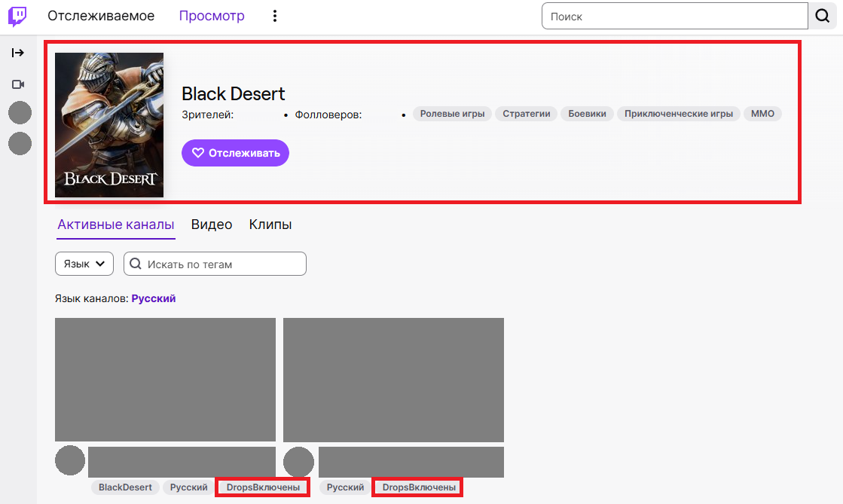The height and width of the screenshot is (504, 843).
Task: Click the Русский channel language link
Action: (x=154, y=298)
